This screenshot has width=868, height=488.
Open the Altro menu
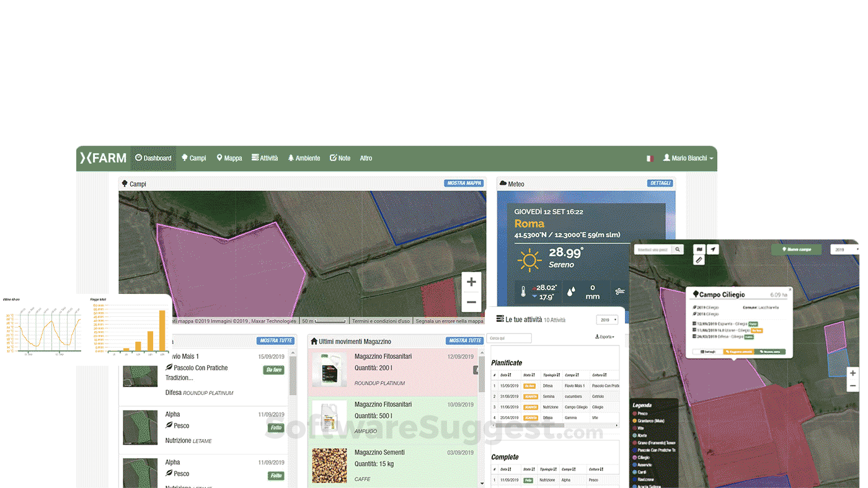(366, 158)
